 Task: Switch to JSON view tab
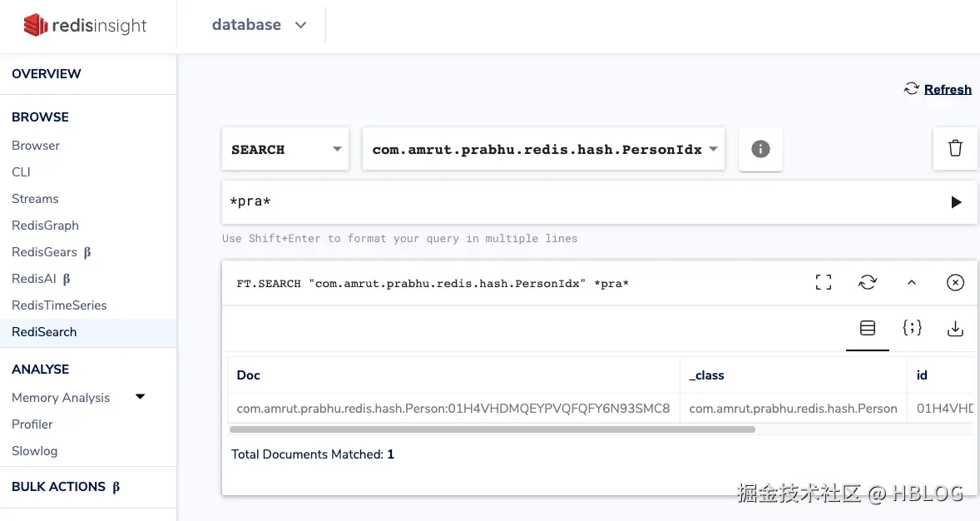click(912, 328)
